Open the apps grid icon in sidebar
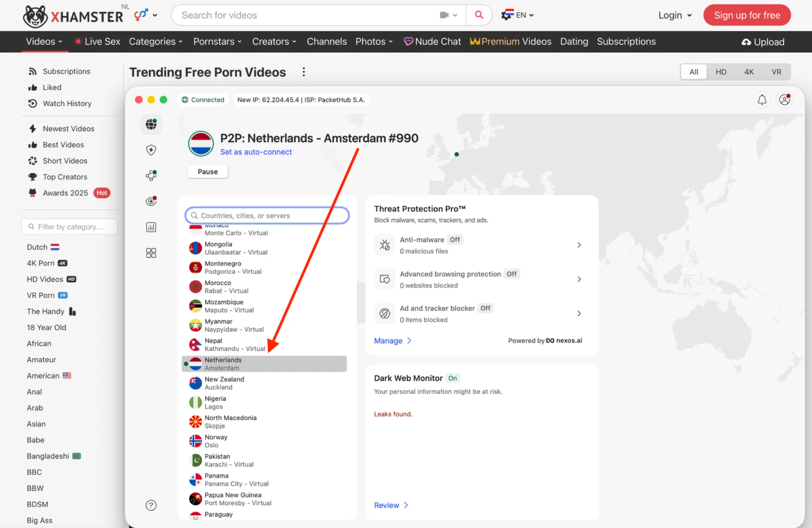Screen dimensions: 812x528 tap(151, 253)
